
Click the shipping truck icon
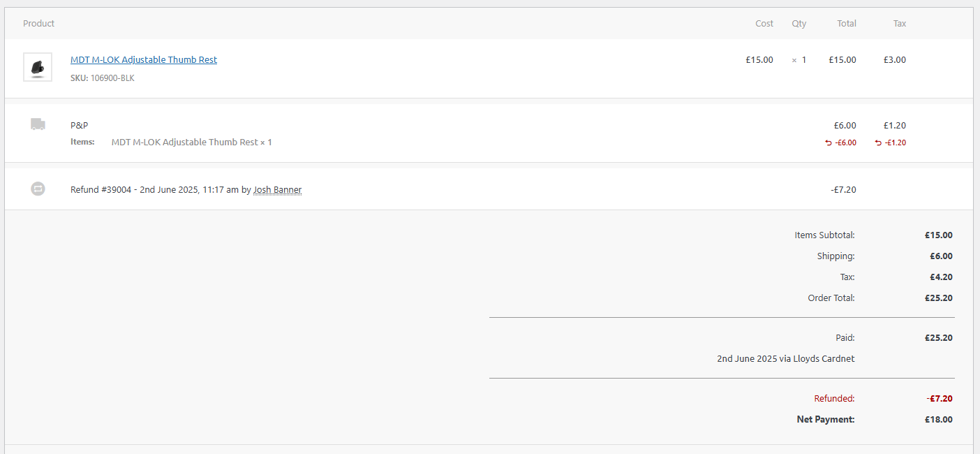pyautogui.click(x=38, y=124)
